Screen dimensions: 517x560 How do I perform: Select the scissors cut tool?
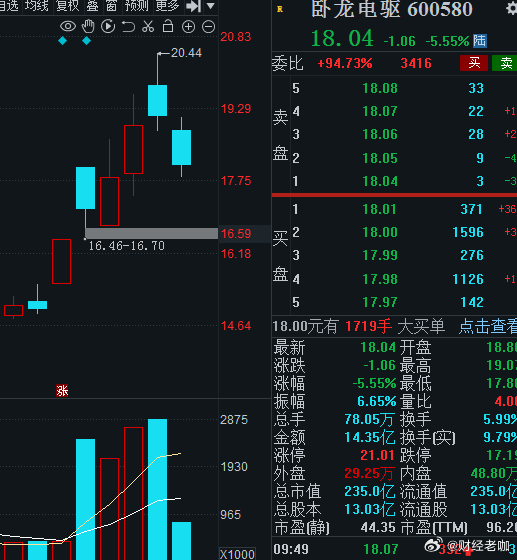tap(148, 26)
